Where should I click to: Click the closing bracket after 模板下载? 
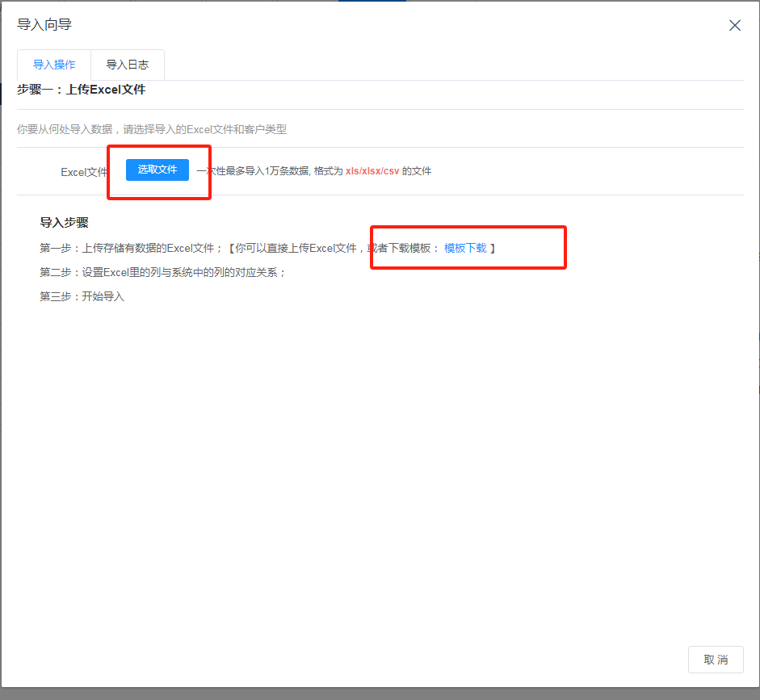(493, 248)
